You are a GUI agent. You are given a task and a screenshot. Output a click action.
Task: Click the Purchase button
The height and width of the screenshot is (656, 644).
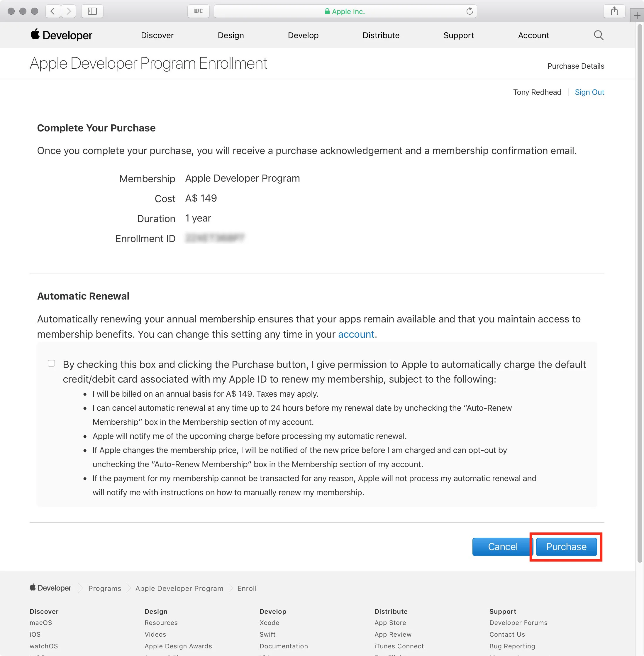pyautogui.click(x=566, y=547)
